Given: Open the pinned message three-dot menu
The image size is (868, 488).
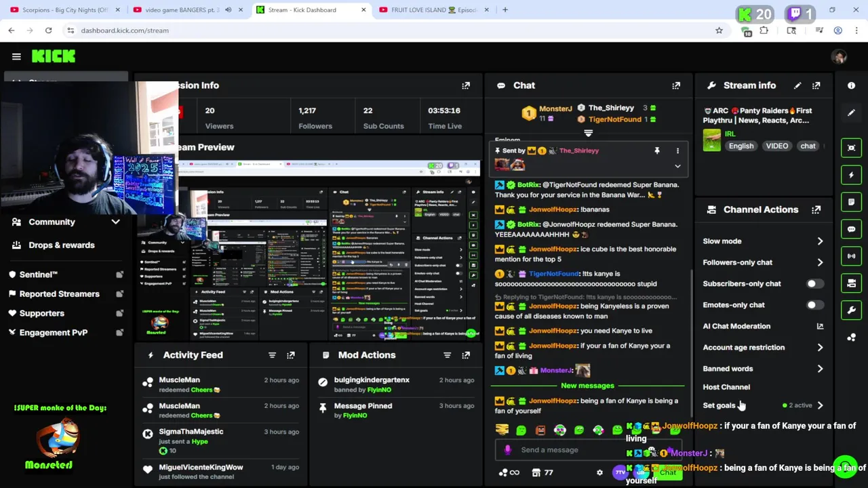Looking at the screenshot, I should tap(677, 150).
